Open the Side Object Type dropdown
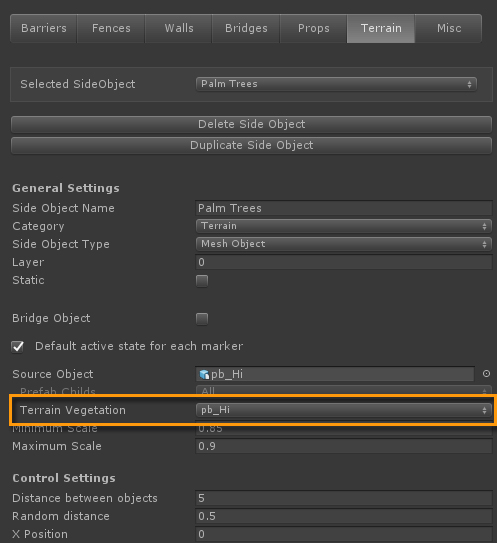 click(344, 244)
